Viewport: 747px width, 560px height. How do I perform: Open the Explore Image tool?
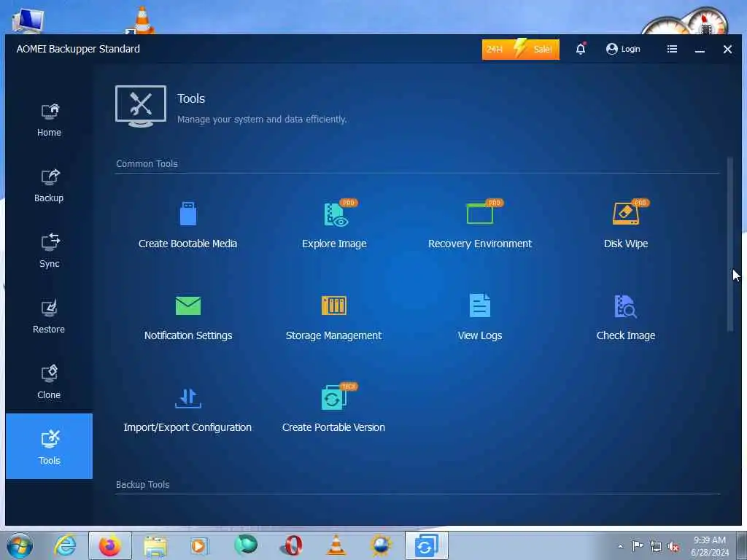point(334,225)
